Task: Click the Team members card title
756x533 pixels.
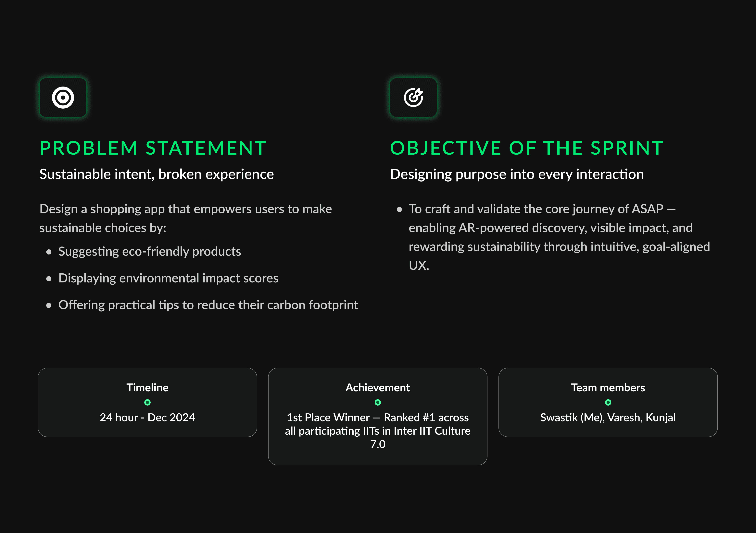Action: (x=608, y=388)
